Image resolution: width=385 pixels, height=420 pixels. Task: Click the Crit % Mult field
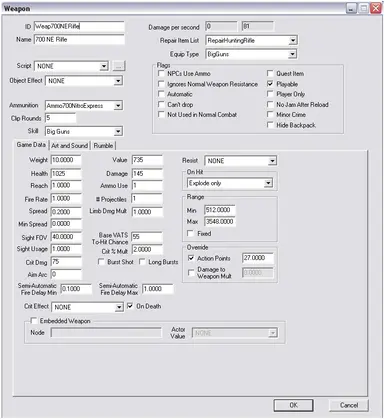(147, 250)
